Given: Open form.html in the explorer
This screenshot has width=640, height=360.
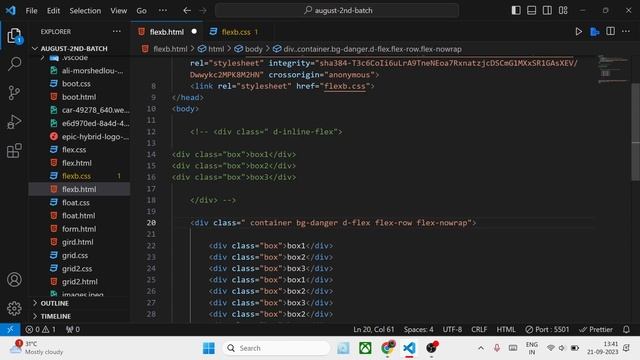Looking at the screenshot, I should tap(79, 229).
